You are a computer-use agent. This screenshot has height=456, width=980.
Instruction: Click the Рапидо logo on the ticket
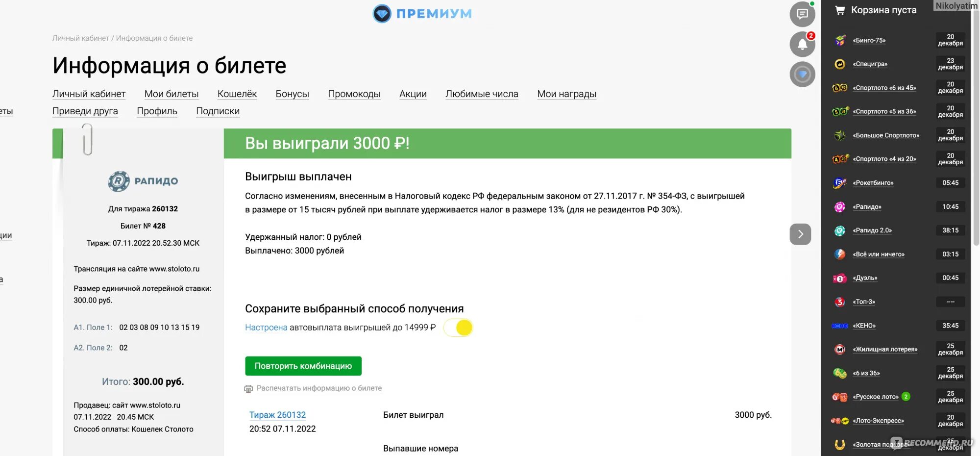tap(143, 181)
